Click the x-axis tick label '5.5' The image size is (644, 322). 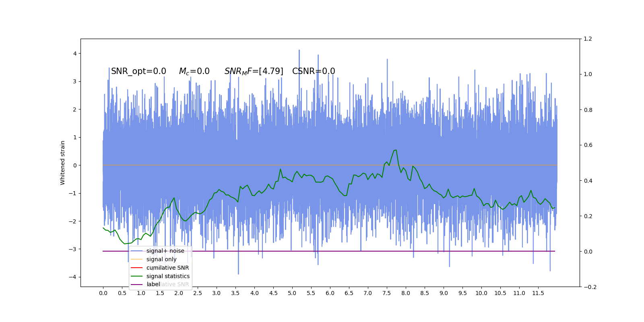[311, 293]
